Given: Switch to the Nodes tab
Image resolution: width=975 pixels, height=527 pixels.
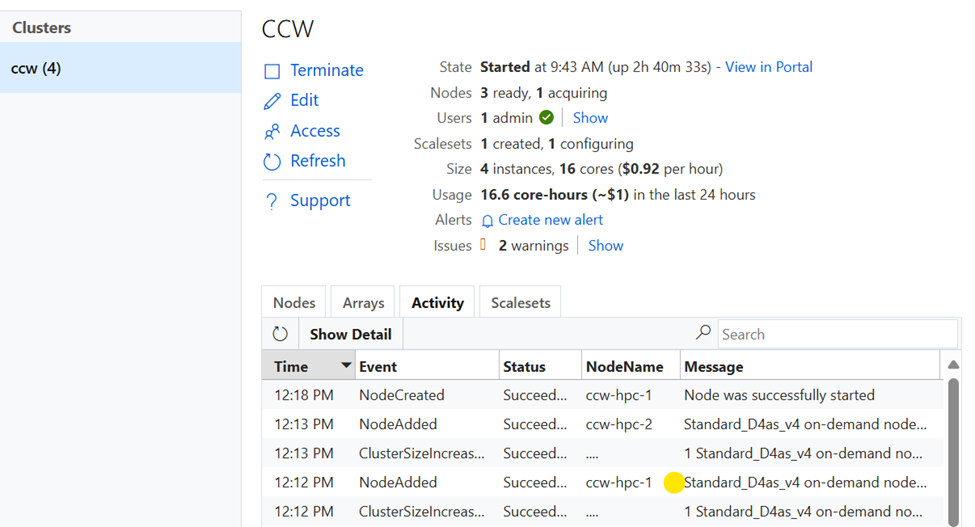Looking at the screenshot, I should (x=294, y=302).
